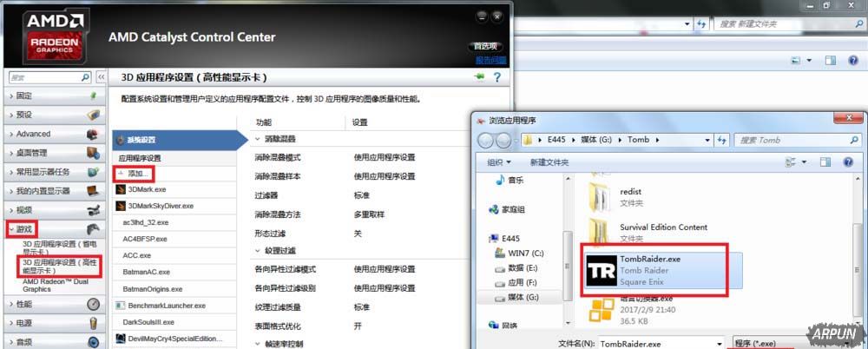The image size is (868, 349).
Task: Click the 性能 gauge icon
Action: point(93,304)
